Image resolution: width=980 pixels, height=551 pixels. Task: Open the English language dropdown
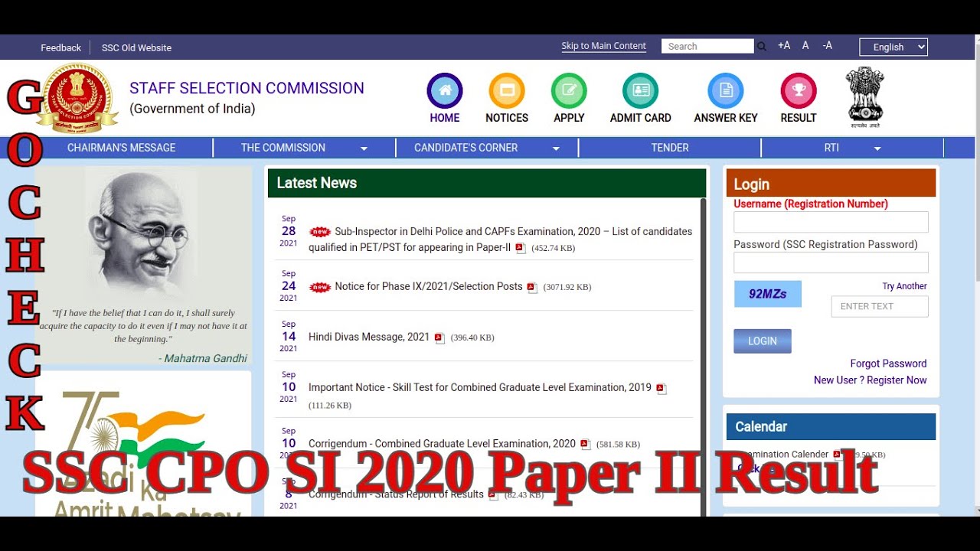[x=893, y=47]
